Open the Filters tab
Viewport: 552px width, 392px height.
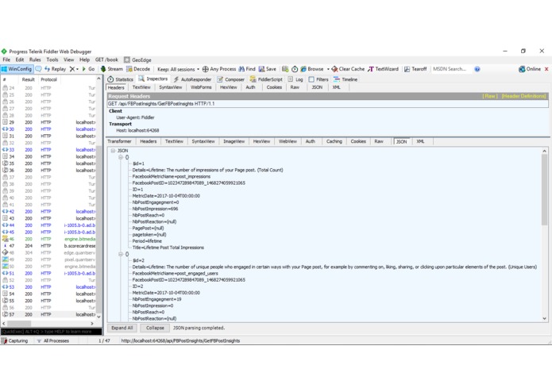(x=318, y=79)
